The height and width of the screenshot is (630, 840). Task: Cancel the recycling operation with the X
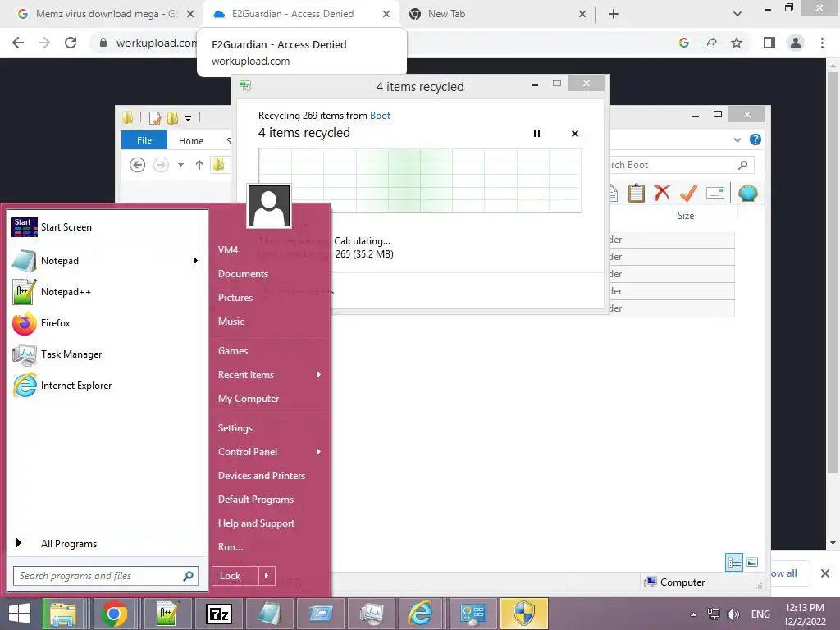pos(575,134)
